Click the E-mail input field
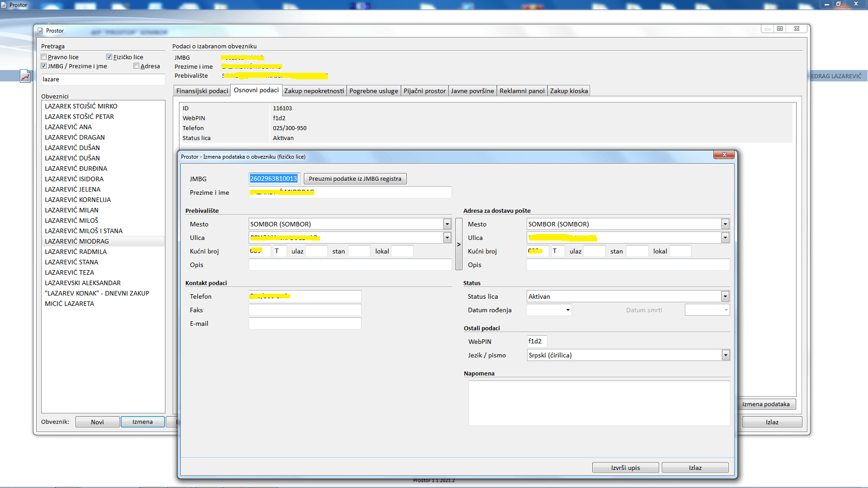Image resolution: width=868 pixels, height=488 pixels. coord(305,323)
